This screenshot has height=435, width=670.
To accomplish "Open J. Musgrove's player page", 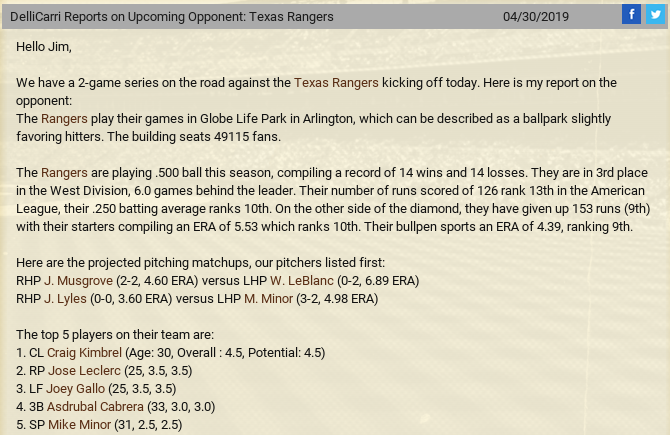I will [x=78, y=281].
